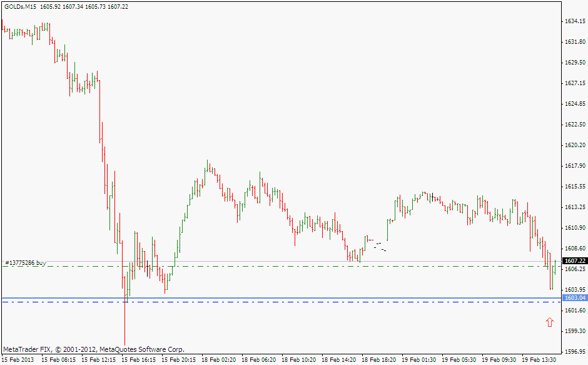
Task: Select "15 Feb 2013" on the time axis
Action: pyautogui.click(x=19, y=360)
